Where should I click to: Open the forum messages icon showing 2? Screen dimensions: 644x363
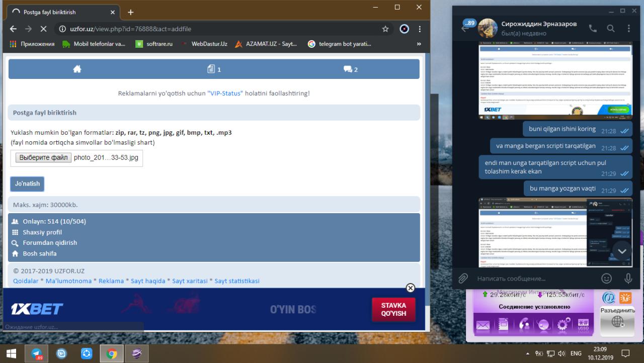click(350, 69)
